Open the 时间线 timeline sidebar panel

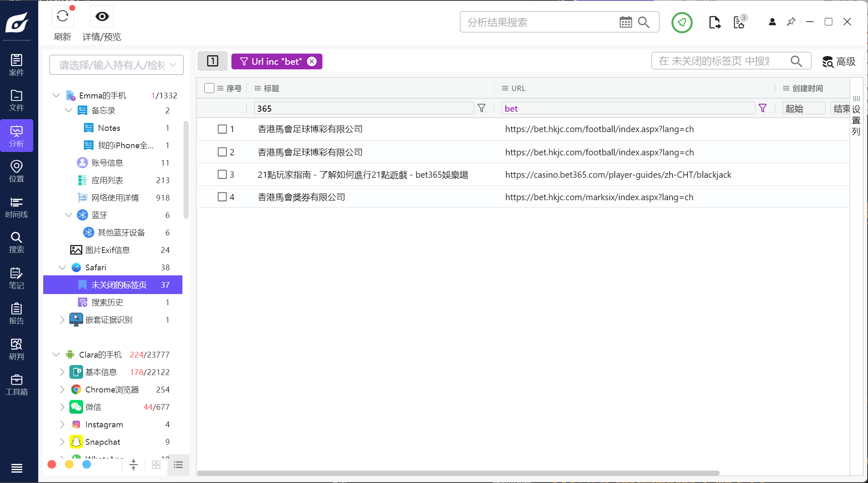16,207
